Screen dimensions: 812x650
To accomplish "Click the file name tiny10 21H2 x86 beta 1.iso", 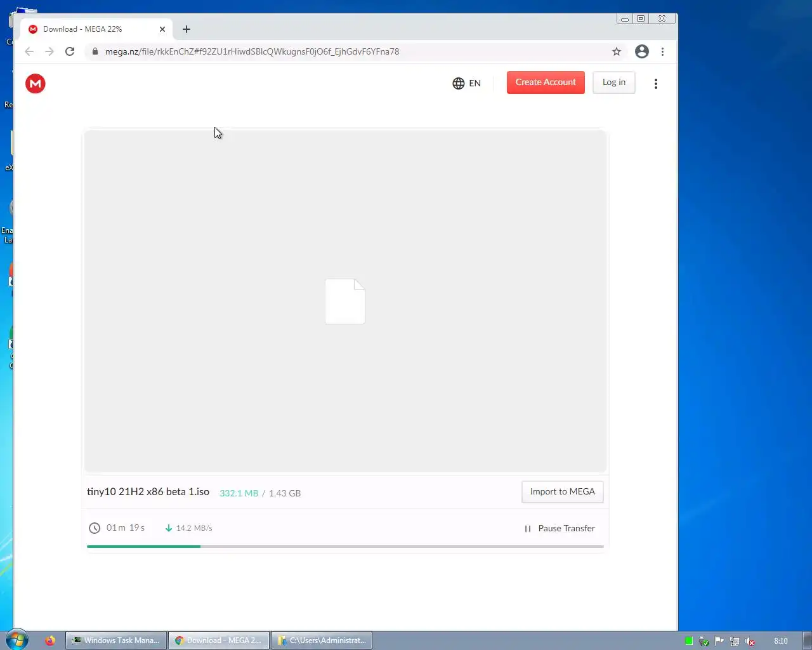I will coord(148,492).
